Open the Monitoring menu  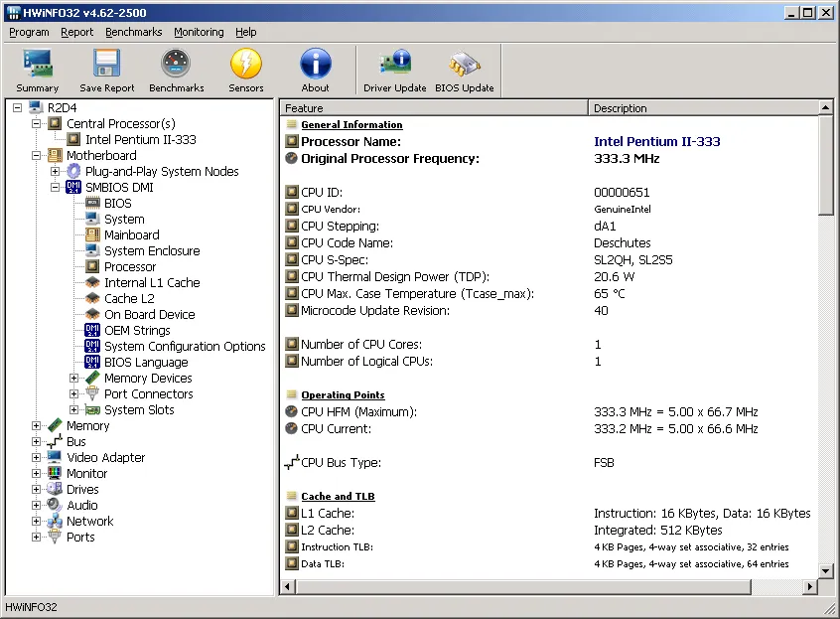click(x=199, y=32)
